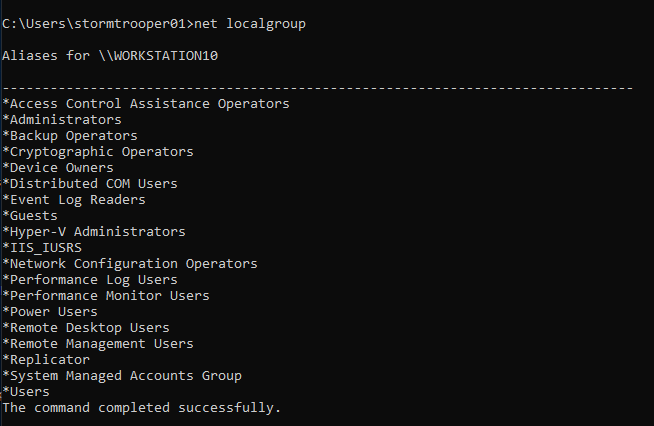Click "The command completed successfully." message
Screen dimensions: 654x426
[142, 408]
